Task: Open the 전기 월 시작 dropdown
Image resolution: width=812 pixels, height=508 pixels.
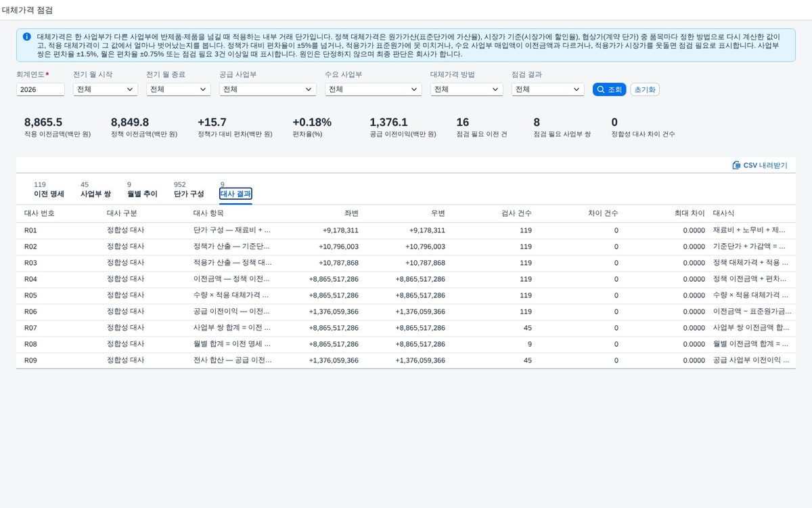Action: click(106, 89)
